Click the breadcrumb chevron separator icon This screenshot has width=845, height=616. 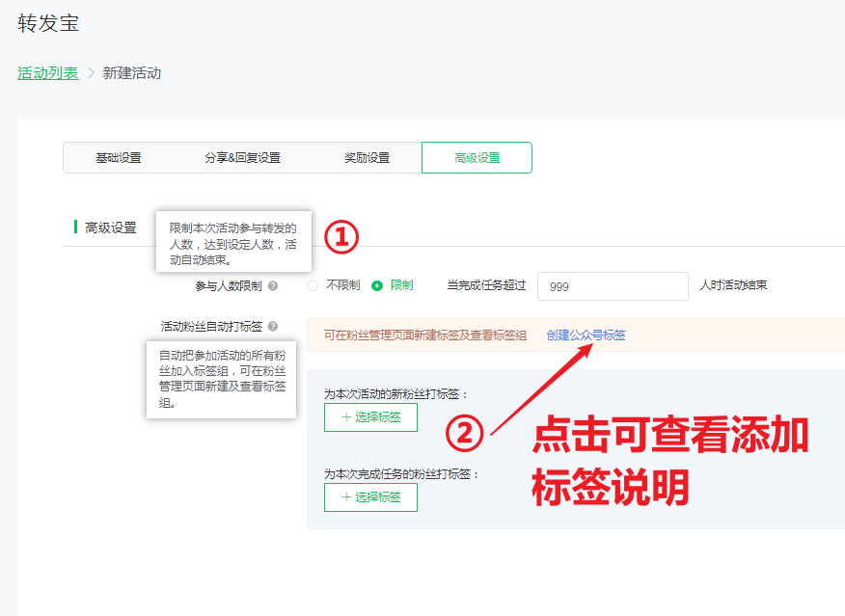click(91, 73)
